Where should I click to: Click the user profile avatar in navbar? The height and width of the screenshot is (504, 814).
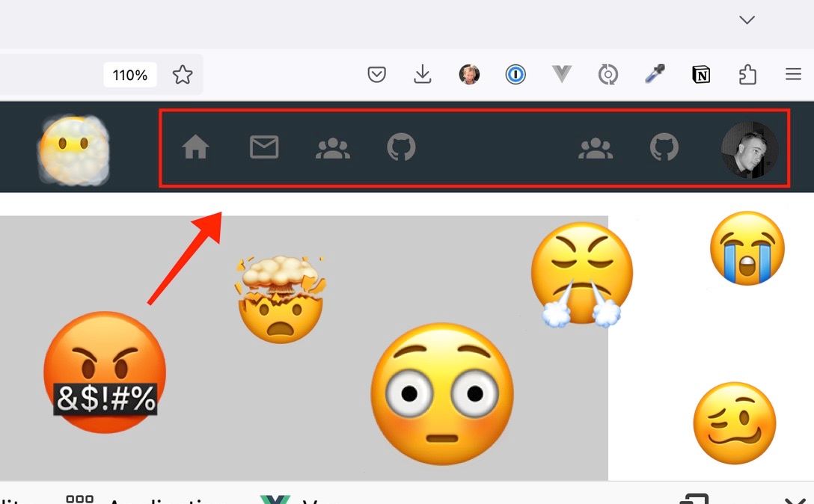750,150
